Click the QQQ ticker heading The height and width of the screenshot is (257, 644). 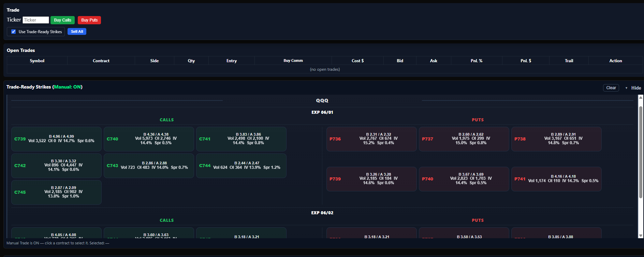pos(322,100)
